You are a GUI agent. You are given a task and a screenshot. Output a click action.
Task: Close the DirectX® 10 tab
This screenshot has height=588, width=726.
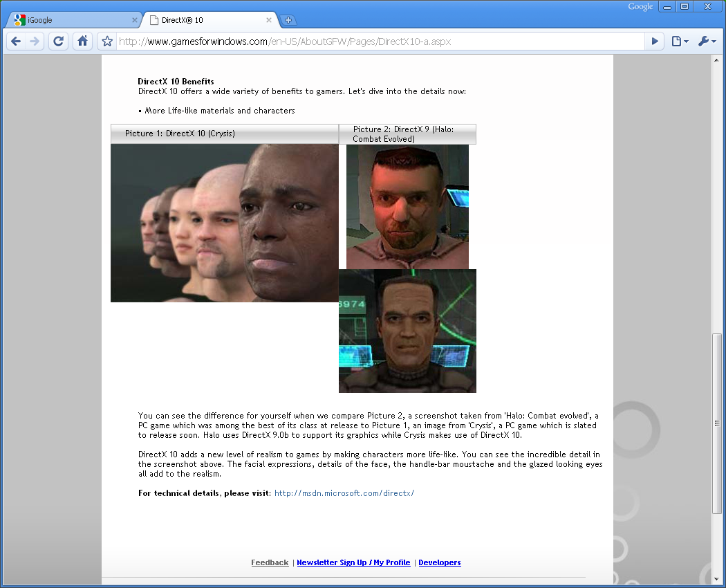tap(268, 20)
